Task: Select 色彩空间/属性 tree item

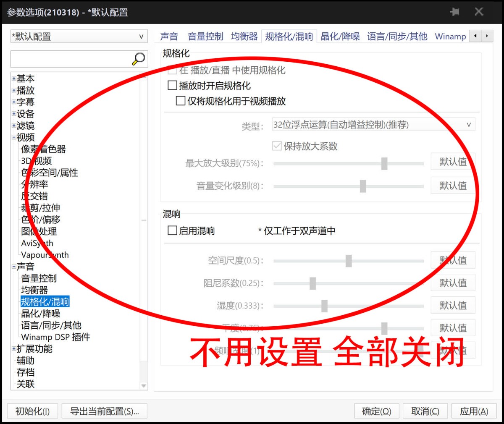Action: pos(50,173)
